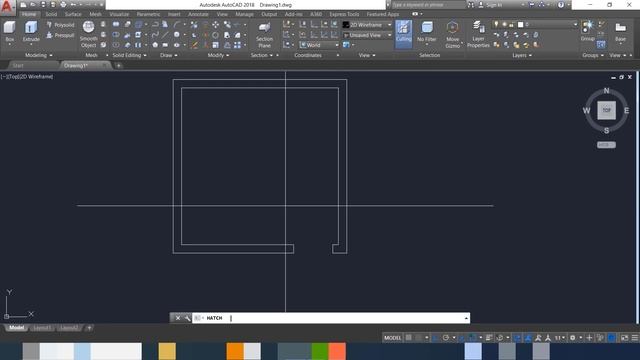Expand the Draw panel

169,55
